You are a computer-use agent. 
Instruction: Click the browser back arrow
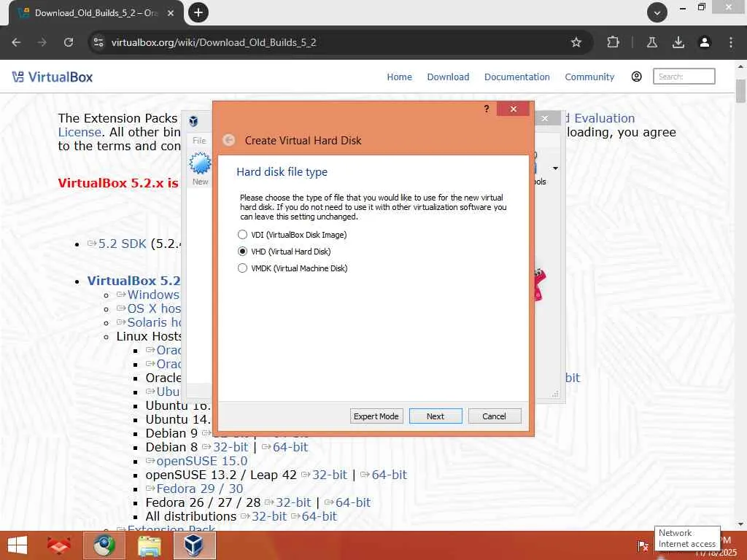[16, 42]
